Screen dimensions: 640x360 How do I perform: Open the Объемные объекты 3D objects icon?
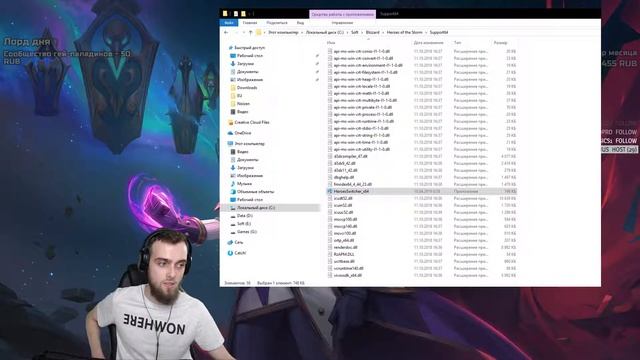[233, 192]
